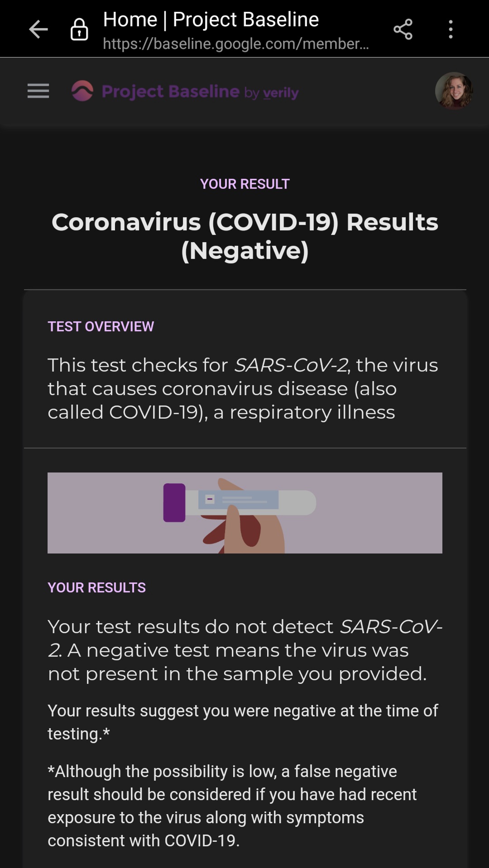Tap the test tube illustration banner
This screenshot has height=868, width=489.
(x=245, y=513)
